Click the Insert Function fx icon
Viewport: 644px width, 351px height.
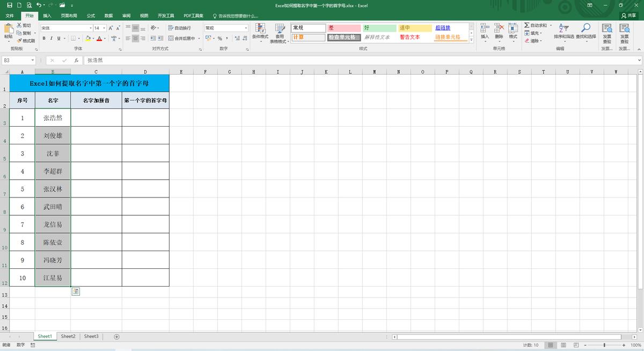(x=76, y=61)
